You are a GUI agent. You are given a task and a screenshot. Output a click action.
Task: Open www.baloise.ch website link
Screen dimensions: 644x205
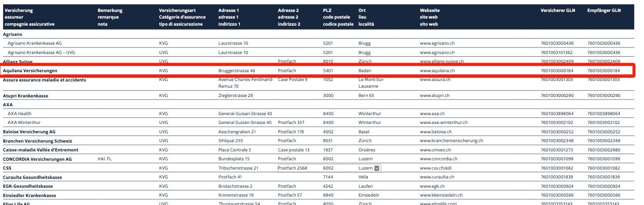tap(435, 132)
